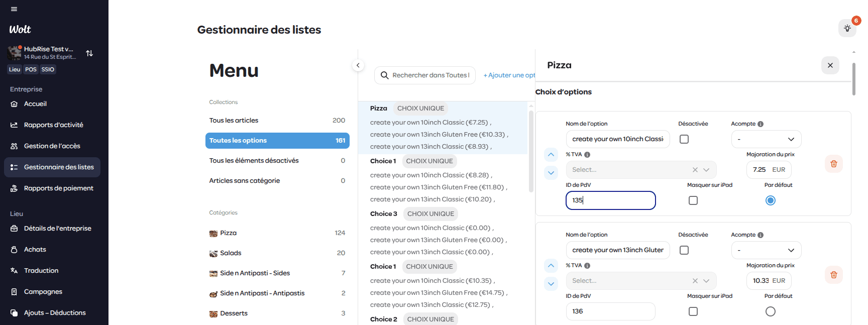Expand Acompte dropdown for second option
868x325 pixels.
click(x=766, y=250)
